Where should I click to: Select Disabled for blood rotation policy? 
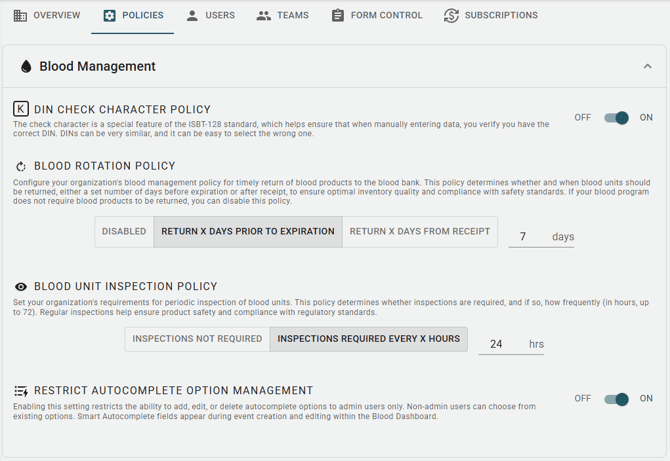coord(124,232)
